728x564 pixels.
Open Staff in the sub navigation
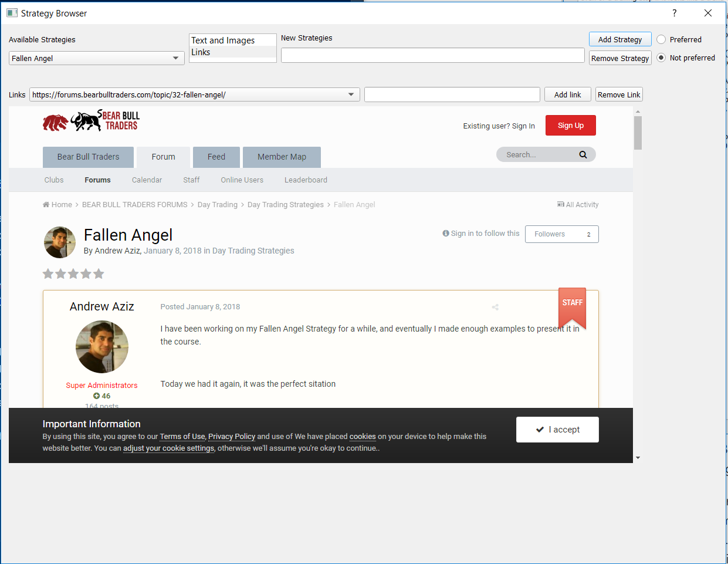(191, 180)
